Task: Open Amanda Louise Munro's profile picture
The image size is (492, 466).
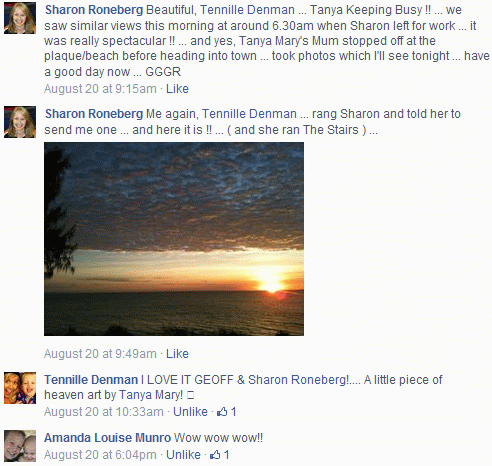Action: [20, 446]
